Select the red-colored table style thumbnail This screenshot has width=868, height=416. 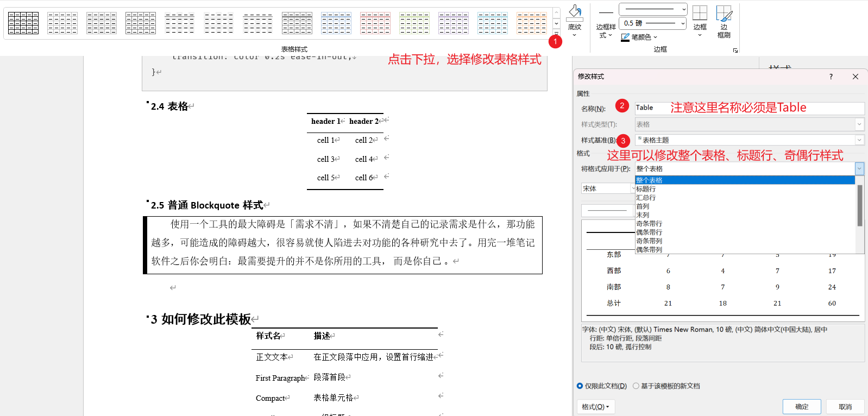(x=375, y=23)
